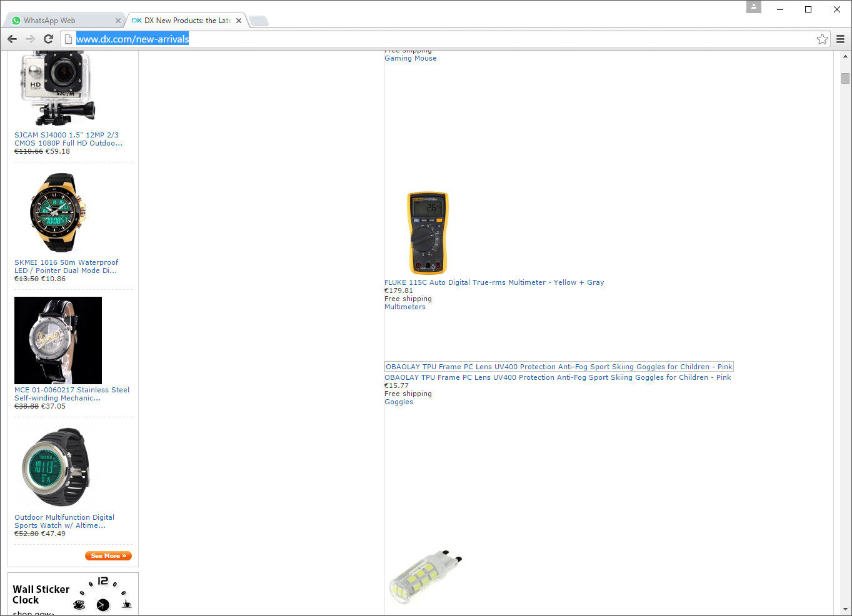852x616 pixels.
Task: Click the €10.86 SKMEI watch price
Action: (53, 279)
